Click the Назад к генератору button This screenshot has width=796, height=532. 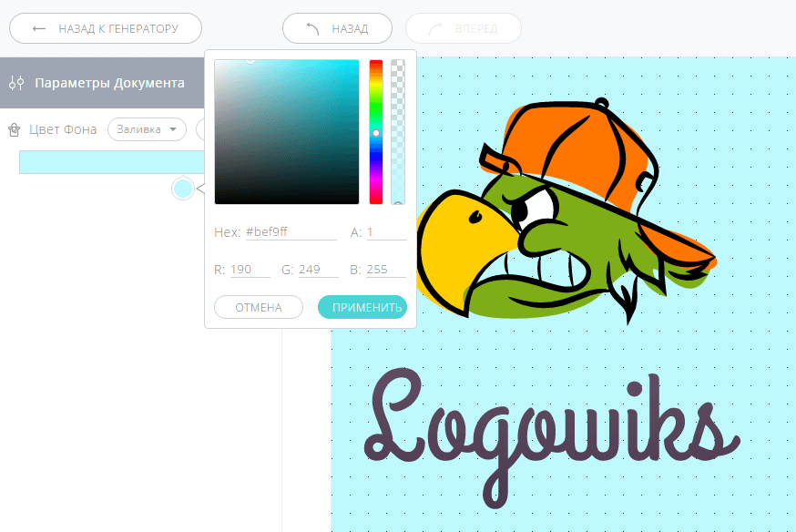tap(106, 28)
